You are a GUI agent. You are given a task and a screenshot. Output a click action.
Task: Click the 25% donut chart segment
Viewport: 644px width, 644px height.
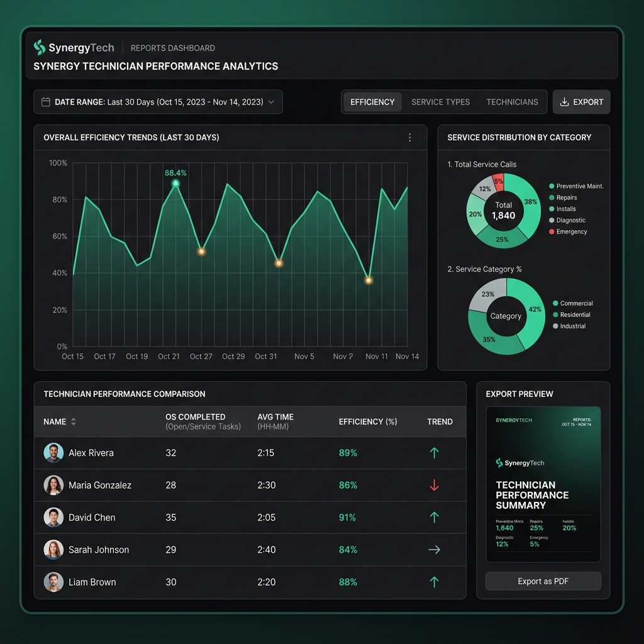coord(502,240)
